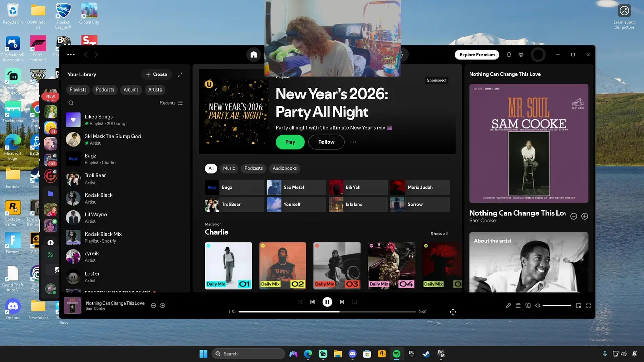Adjust the volume slider

coord(556,305)
